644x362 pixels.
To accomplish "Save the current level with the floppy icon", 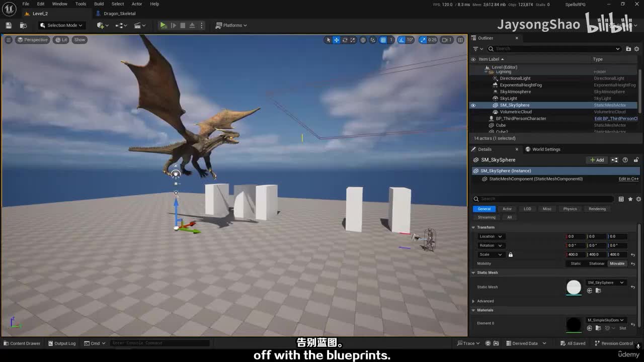I will click(9, 25).
